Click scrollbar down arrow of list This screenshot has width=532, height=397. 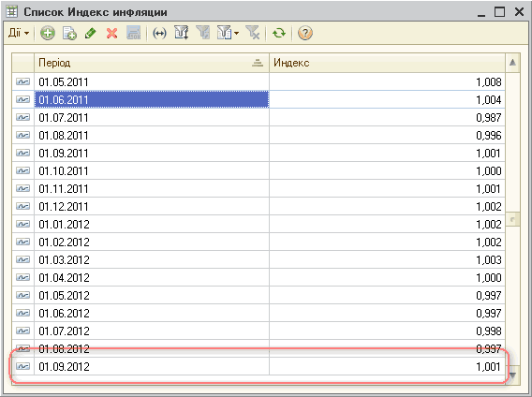coord(512,375)
